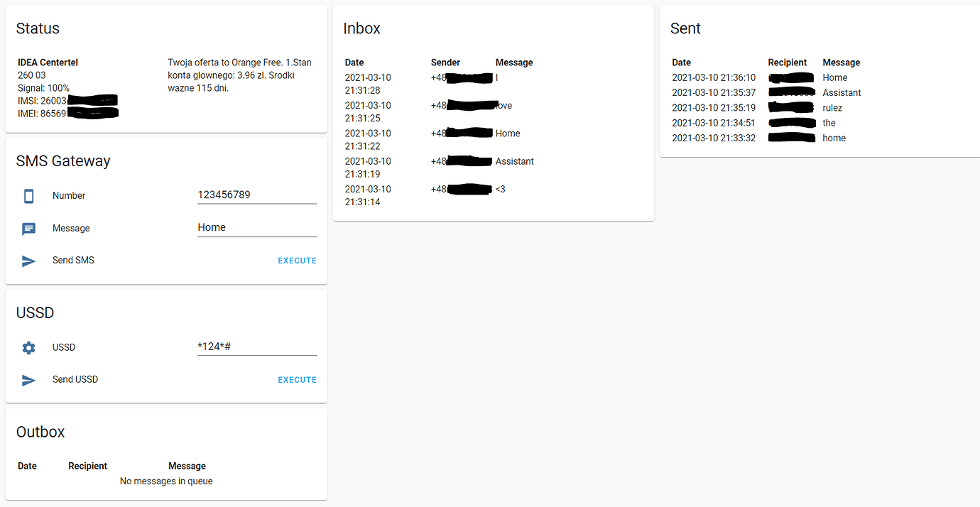Viewport: 980px width, 507px height.
Task: Select the USSD input showing *124*#
Action: pyautogui.click(x=257, y=346)
